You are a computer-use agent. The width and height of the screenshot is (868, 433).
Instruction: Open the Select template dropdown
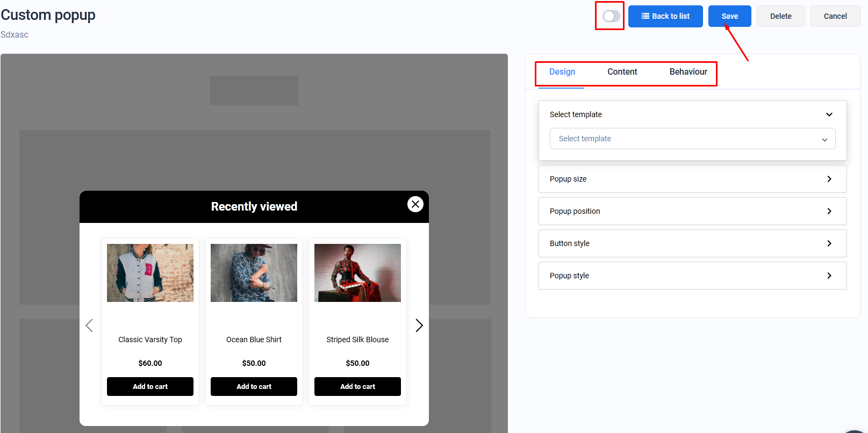click(x=692, y=139)
